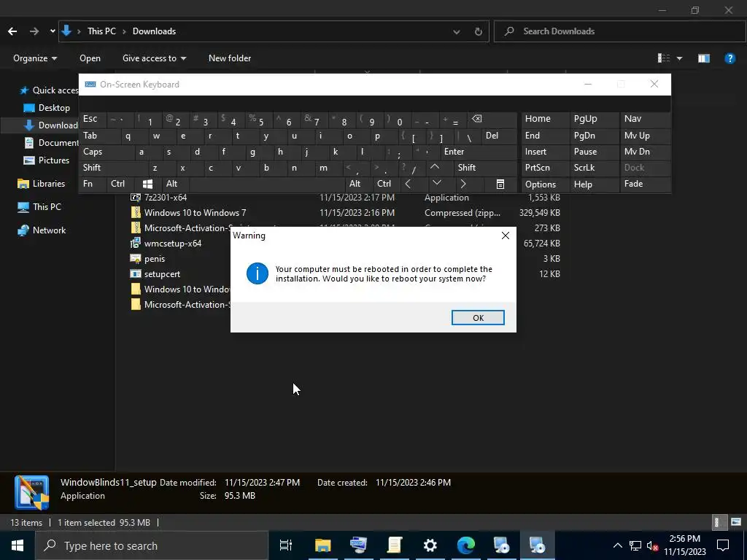Click the muted volume tray icon
747x560 pixels.
pos(652,545)
